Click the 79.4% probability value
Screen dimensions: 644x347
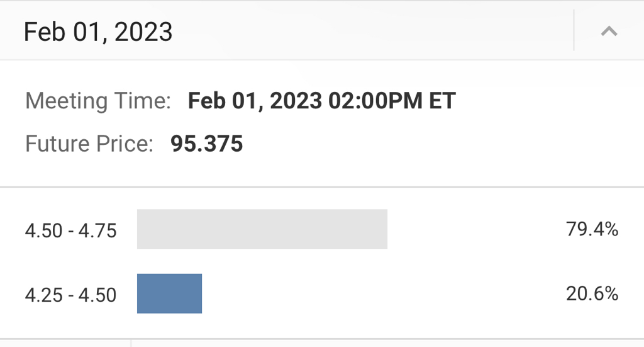(592, 230)
